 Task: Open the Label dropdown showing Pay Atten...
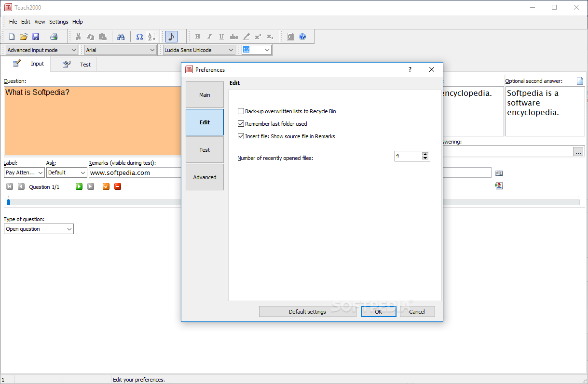click(x=24, y=172)
